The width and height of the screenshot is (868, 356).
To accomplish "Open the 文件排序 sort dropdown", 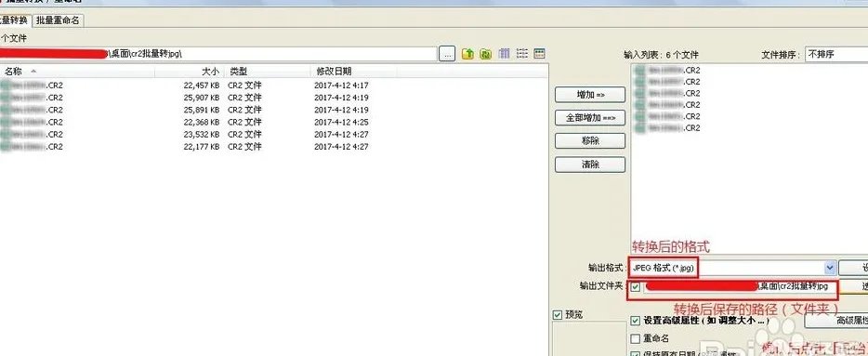I will point(836,54).
